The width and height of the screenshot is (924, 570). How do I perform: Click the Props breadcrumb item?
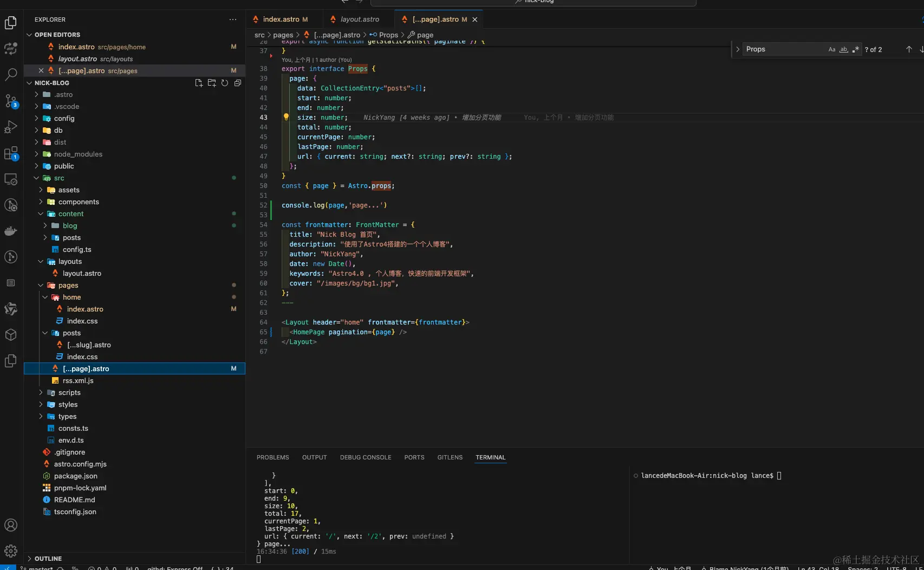coord(388,35)
